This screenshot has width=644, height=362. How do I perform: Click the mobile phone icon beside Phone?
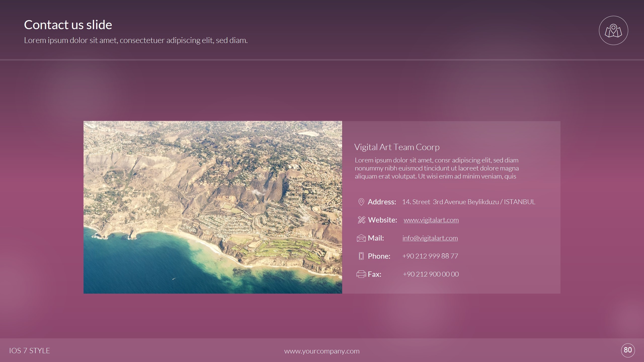(x=361, y=256)
